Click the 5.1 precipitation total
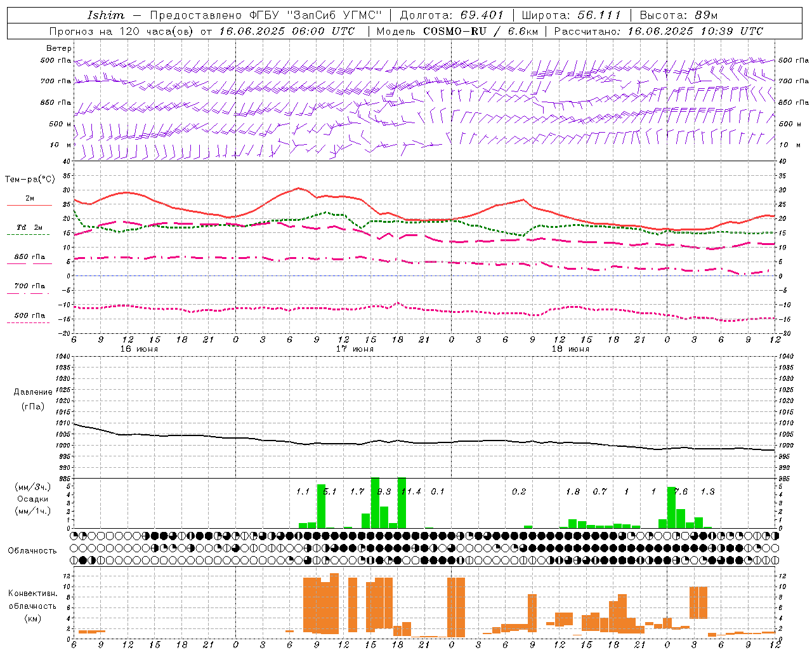Viewport: 812px width, 650px height. tap(330, 491)
